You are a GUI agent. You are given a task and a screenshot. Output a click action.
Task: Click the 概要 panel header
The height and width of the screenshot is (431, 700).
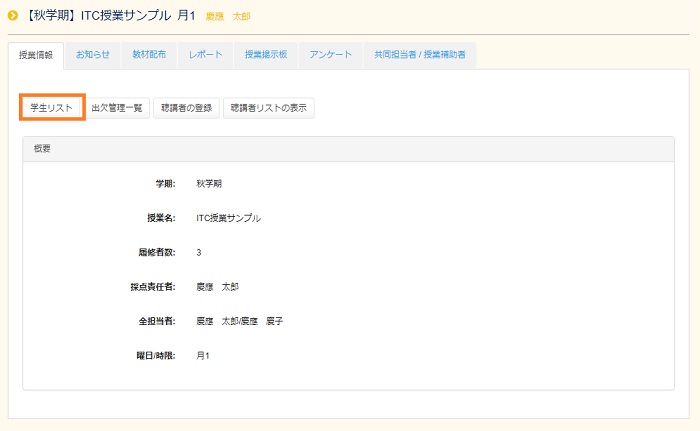pos(348,148)
